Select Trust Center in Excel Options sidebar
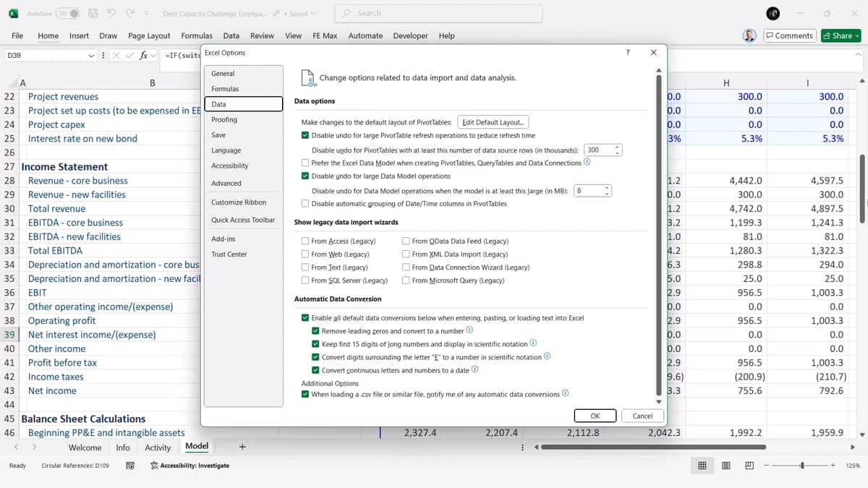This screenshot has width=868, height=488. pos(243,254)
